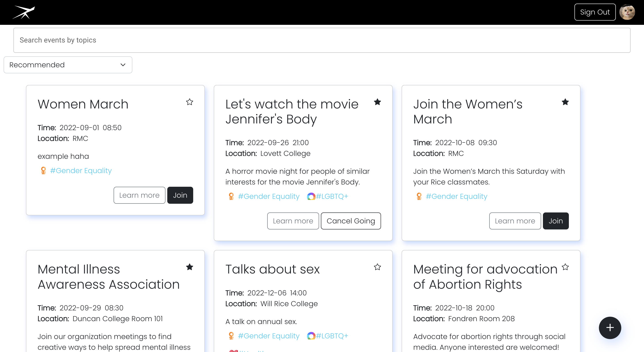Click gender symbol icon on Women March card
Screen dimensions: 644x352
click(44, 170)
